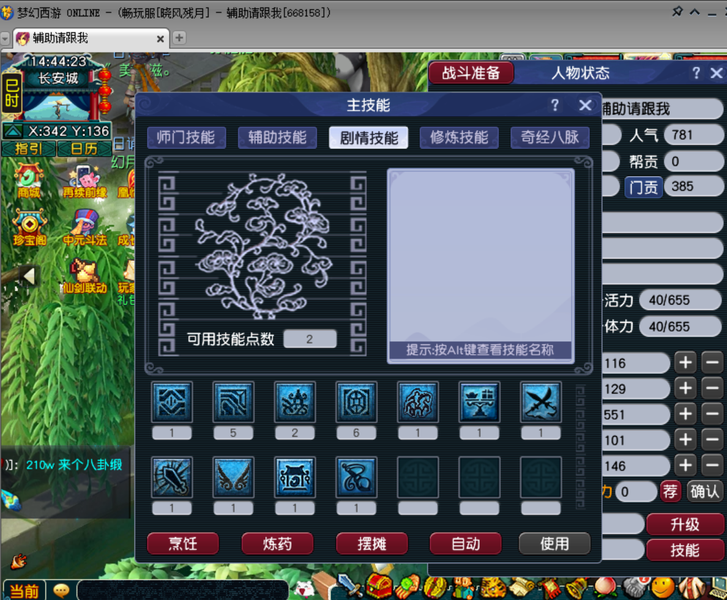Select the winged skill icon
The image size is (727, 600).
[233, 477]
